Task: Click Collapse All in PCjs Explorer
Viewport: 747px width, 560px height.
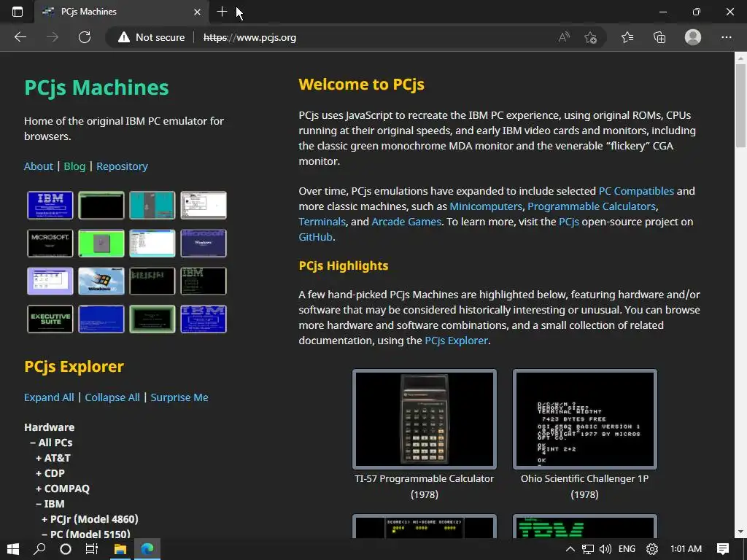Action: pos(112,397)
